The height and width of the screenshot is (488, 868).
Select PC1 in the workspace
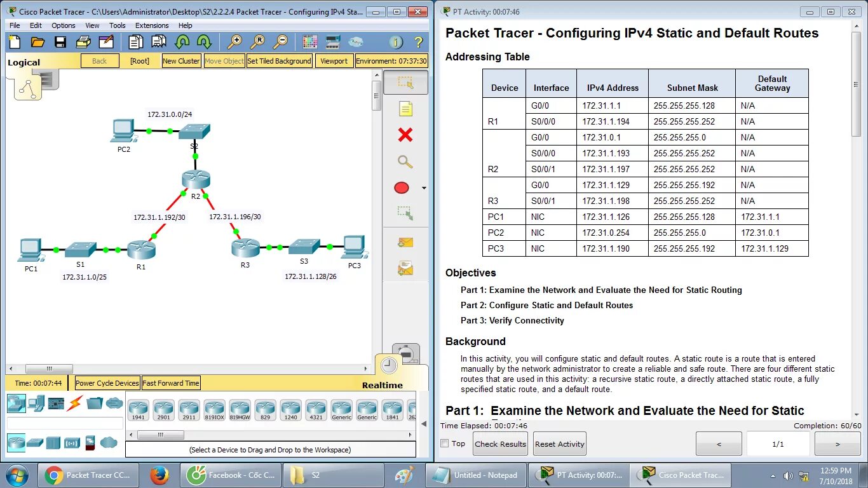(x=31, y=250)
